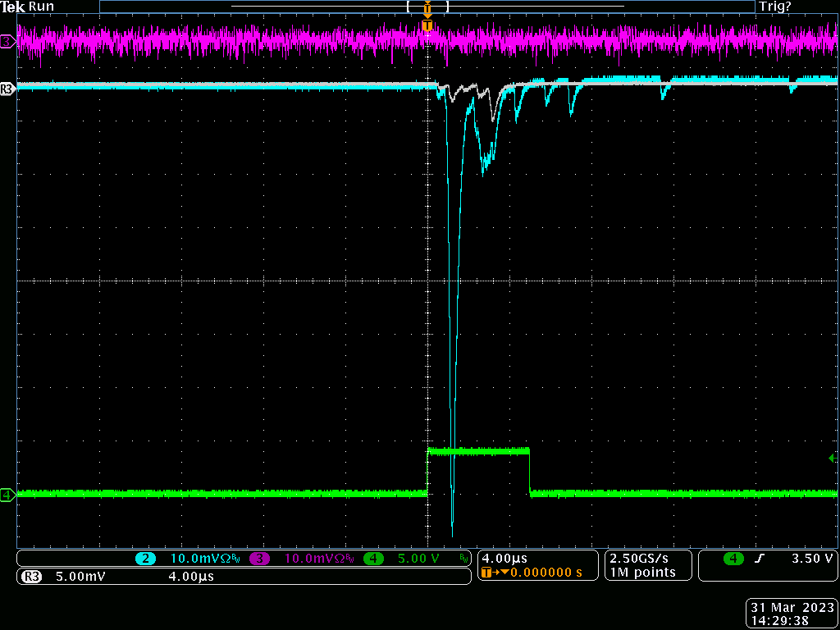Click the 31 Mar 2023 date display

pyautogui.click(x=791, y=608)
